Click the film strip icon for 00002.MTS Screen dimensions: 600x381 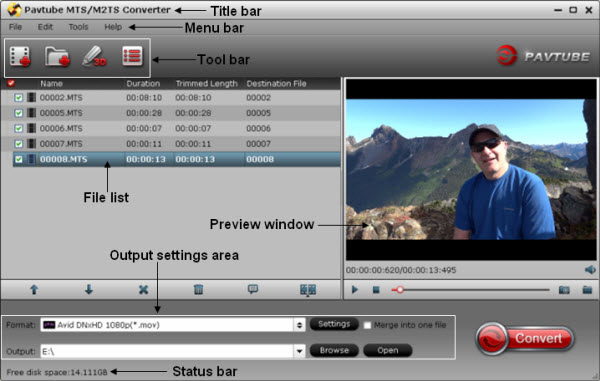[31, 98]
